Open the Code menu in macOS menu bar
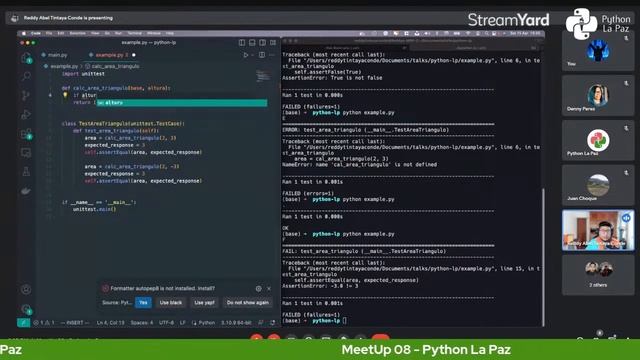This screenshot has height=360, width=640. (36, 33)
